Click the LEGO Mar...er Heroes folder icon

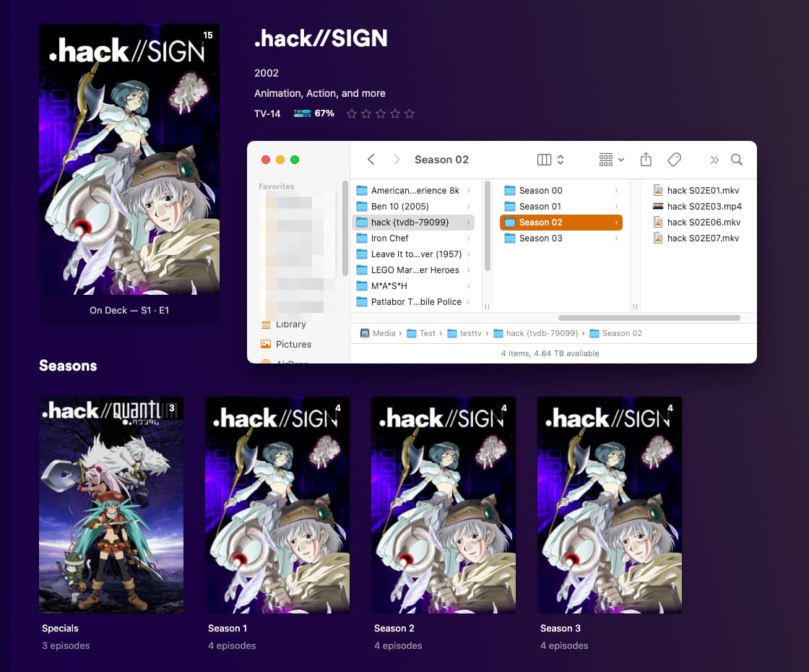click(x=362, y=270)
